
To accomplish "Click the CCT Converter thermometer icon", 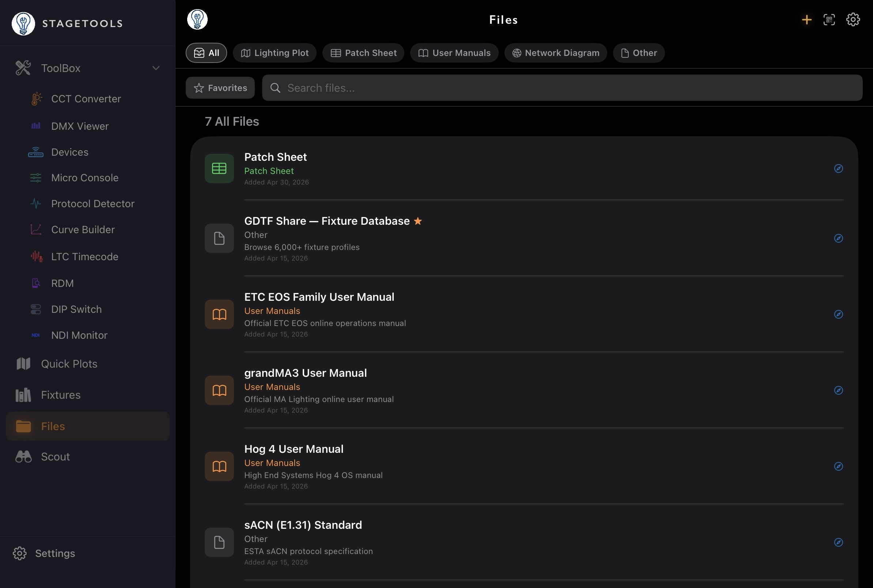I will click(x=36, y=99).
